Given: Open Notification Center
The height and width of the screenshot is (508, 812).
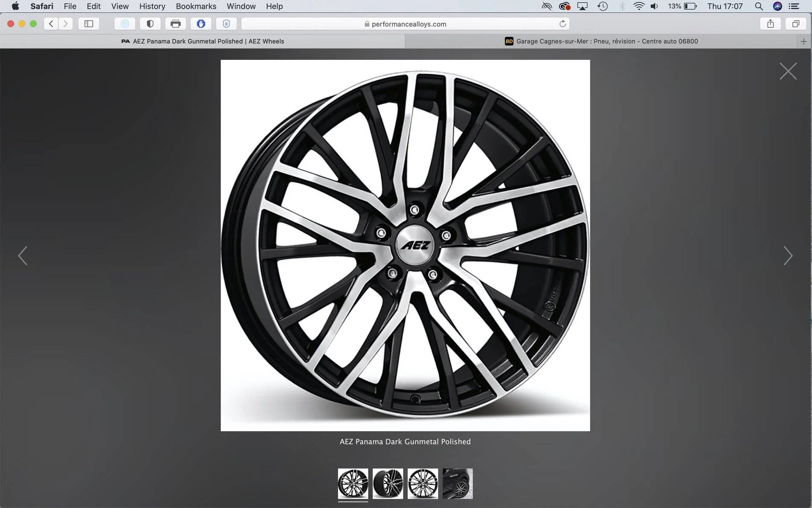Looking at the screenshot, I should pyautogui.click(x=794, y=6).
